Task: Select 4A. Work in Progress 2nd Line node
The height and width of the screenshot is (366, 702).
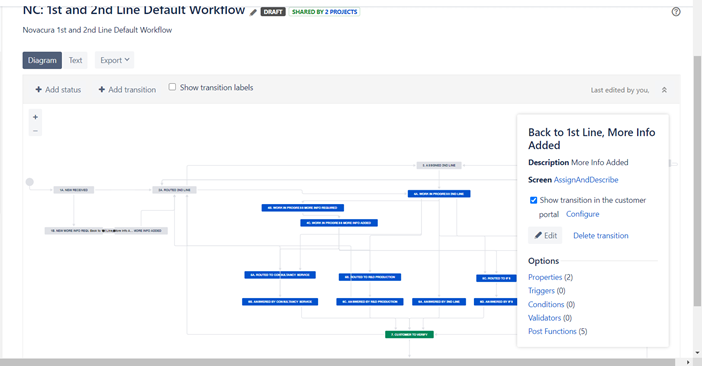Action: [439, 194]
